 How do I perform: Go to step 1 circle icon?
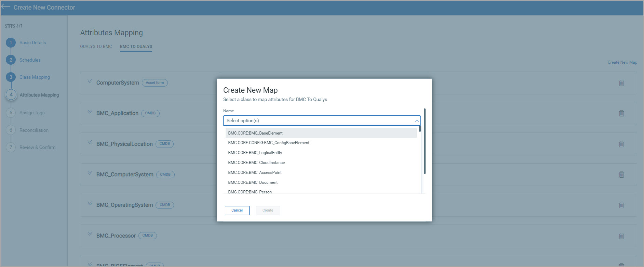[x=11, y=42]
